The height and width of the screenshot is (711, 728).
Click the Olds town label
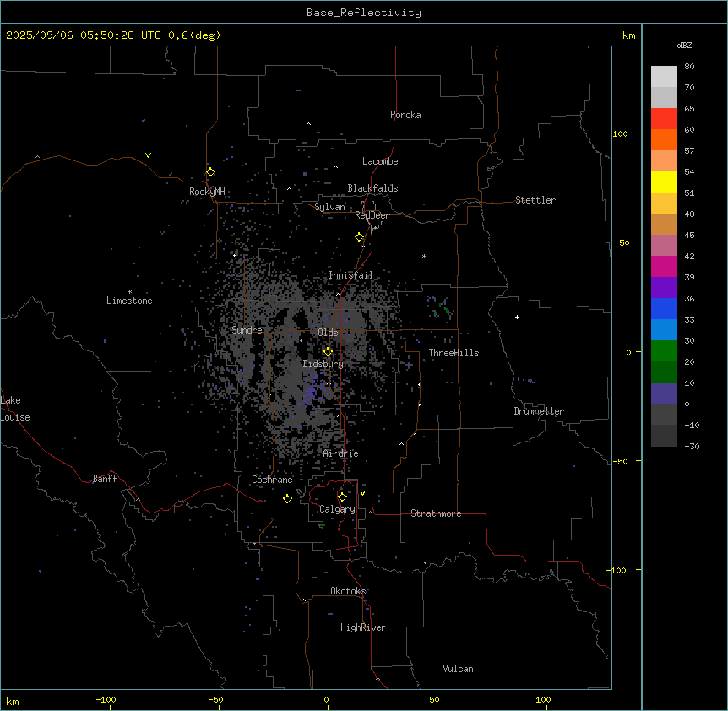pyautogui.click(x=328, y=333)
